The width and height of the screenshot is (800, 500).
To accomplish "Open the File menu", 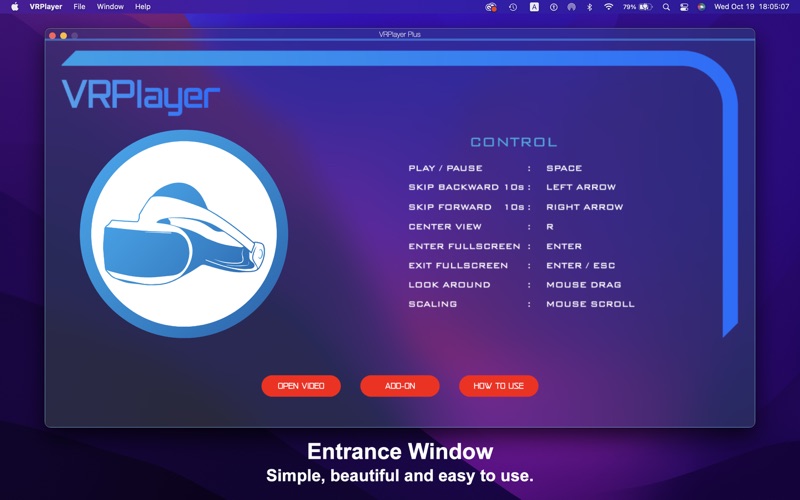I will click(x=79, y=7).
